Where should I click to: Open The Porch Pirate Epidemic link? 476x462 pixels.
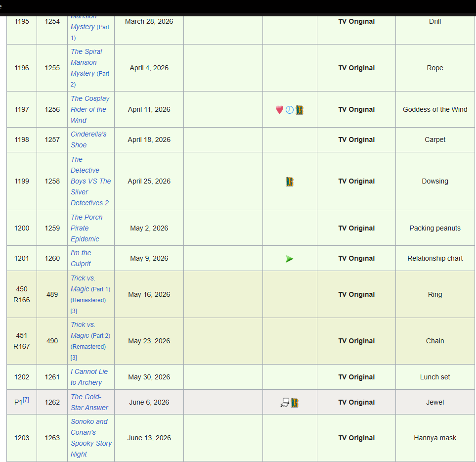[x=87, y=228]
